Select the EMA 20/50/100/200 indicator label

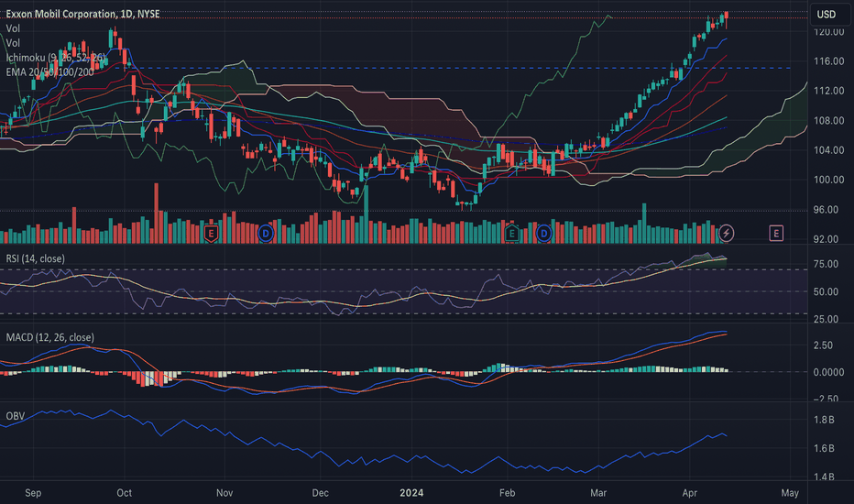[x=49, y=71]
